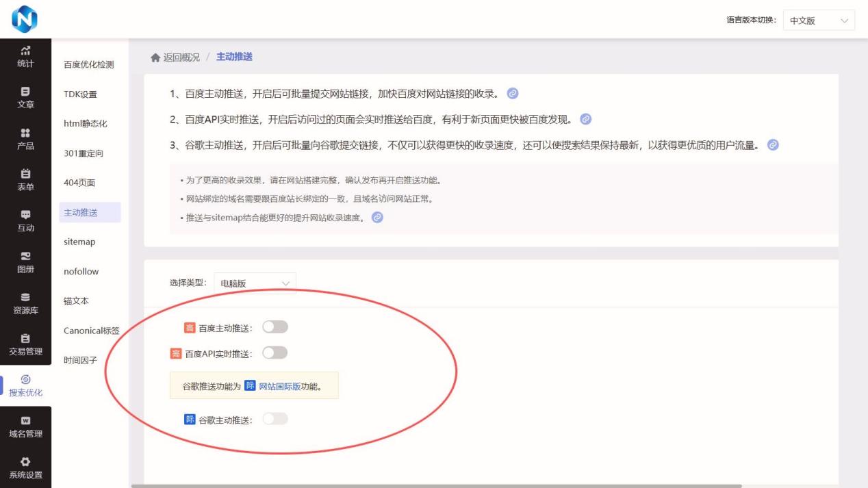This screenshot has height=488, width=868.
Task: Expand the 选择类型 电脑版 dropdown
Action: (255, 283)
